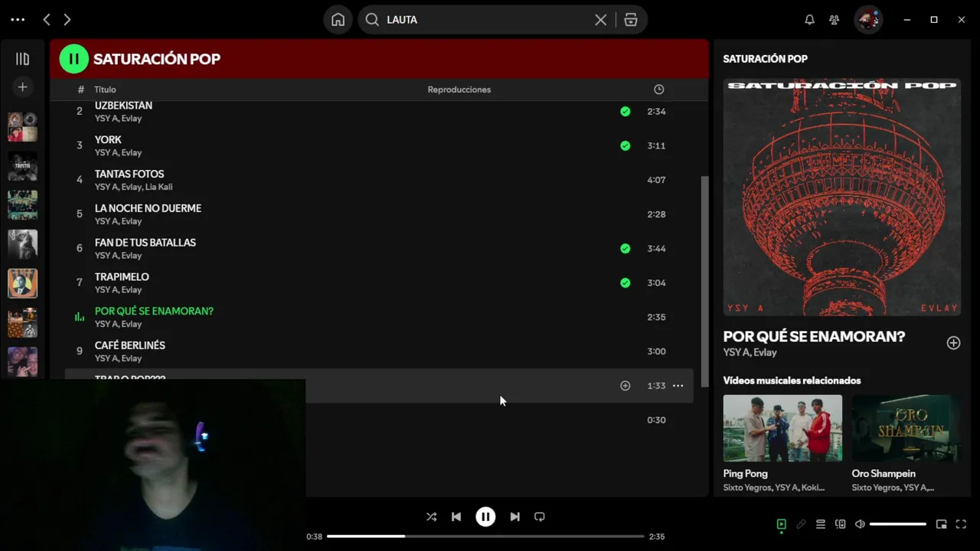Open the Ping Pong music video thumbnail

782,428
